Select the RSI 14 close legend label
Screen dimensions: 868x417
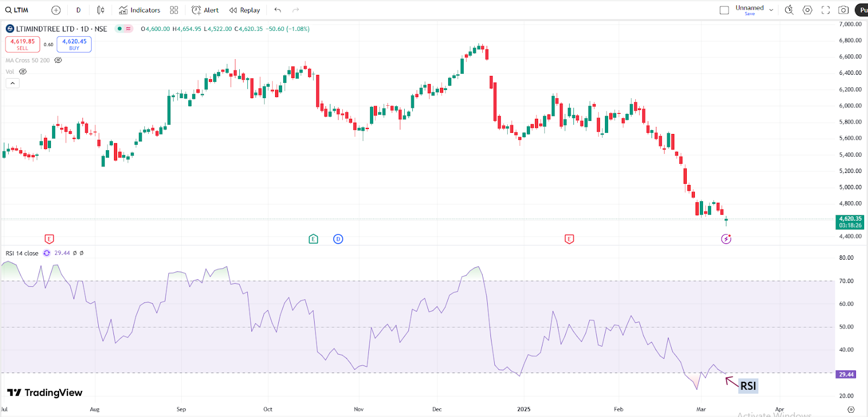(22, 253)
